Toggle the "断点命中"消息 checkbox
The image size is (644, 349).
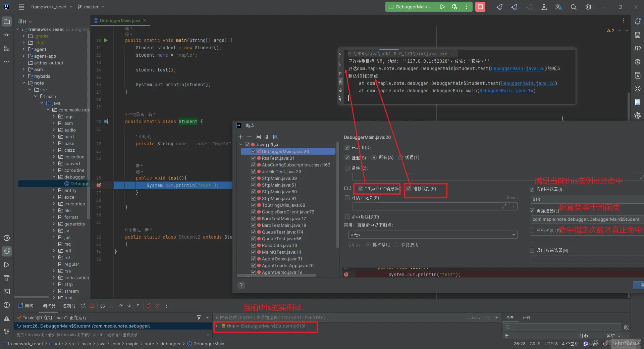click(x=361, y=189)
